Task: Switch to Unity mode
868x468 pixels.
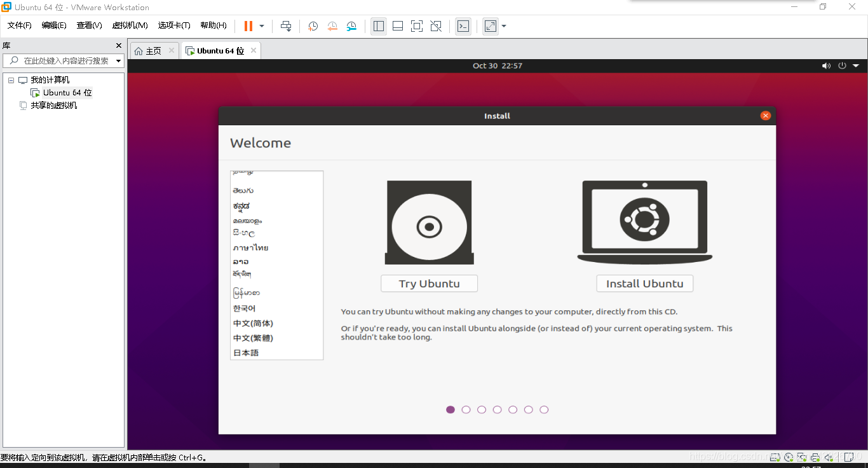Action: coord(436,26)
